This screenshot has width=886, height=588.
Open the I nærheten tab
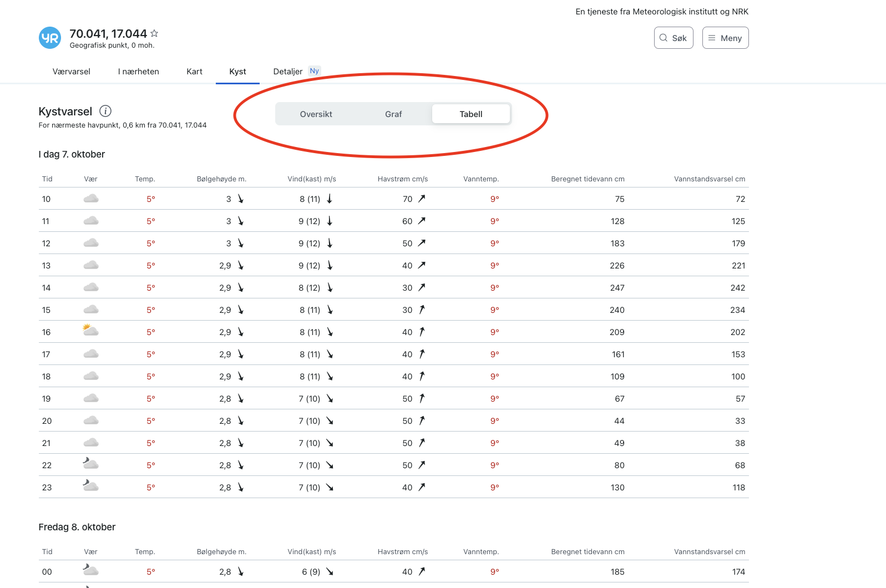click(x=139, y=72)
